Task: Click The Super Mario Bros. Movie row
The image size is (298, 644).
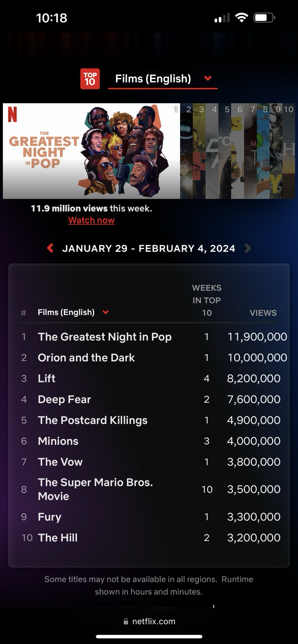Action: 95,489
